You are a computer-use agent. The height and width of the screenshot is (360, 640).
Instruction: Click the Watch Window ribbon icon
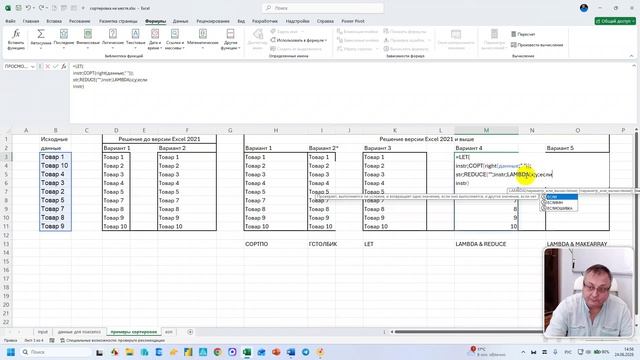(456, 40)
